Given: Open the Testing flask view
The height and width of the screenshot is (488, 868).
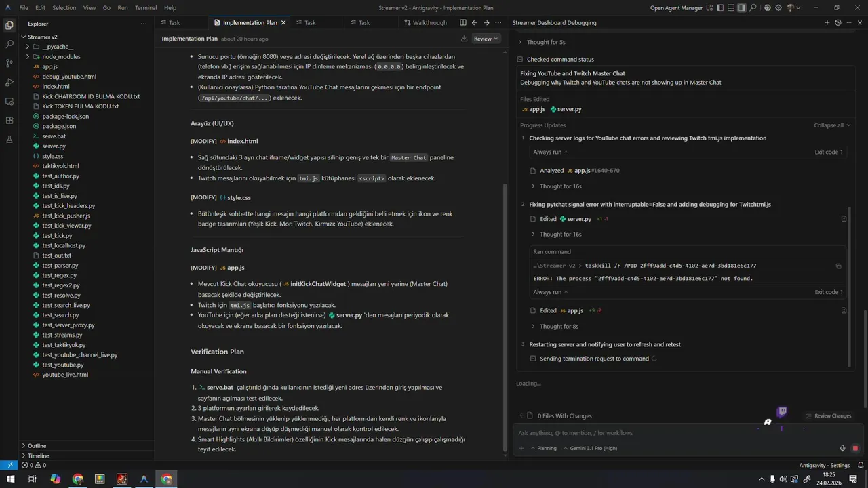Looking at the screenshot, I should point(9,139).
